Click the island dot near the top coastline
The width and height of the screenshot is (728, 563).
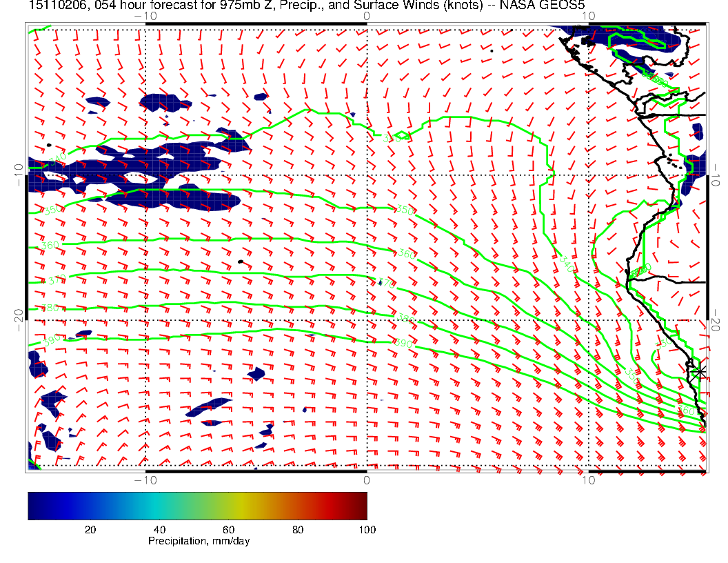tap(492, 50)
